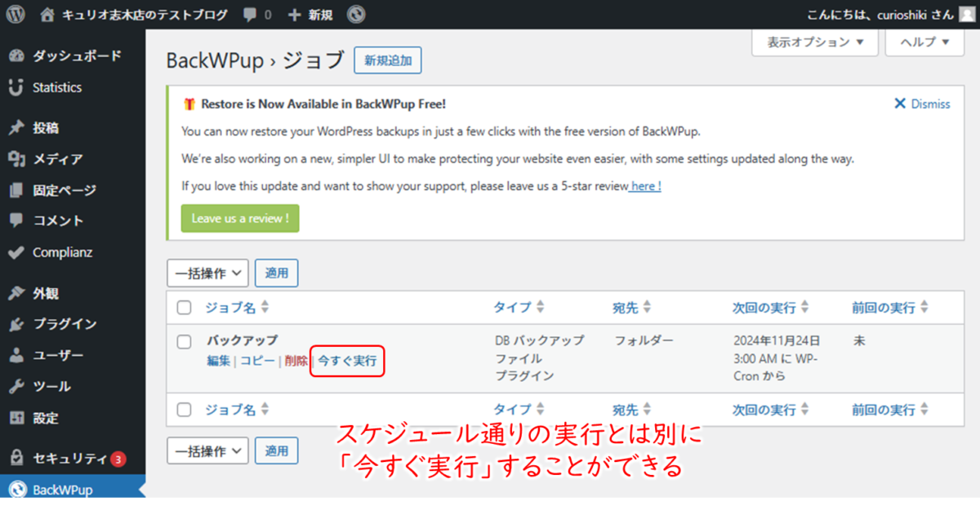Click the home icon beside the site name
Screen dimensions: 980x506
point(48,14)
